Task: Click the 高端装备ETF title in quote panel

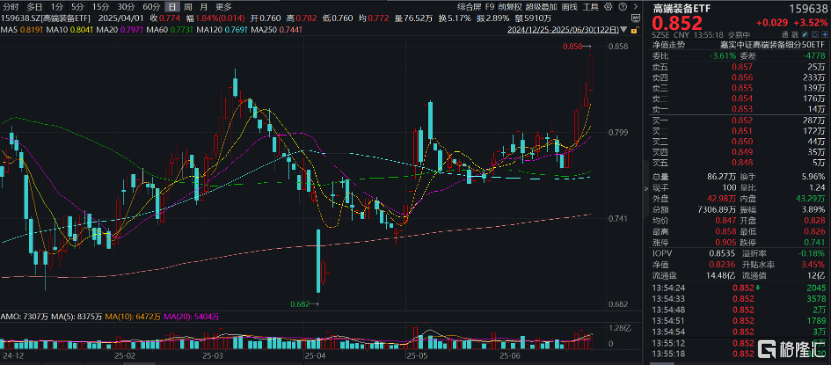Action: pos(682,8)
